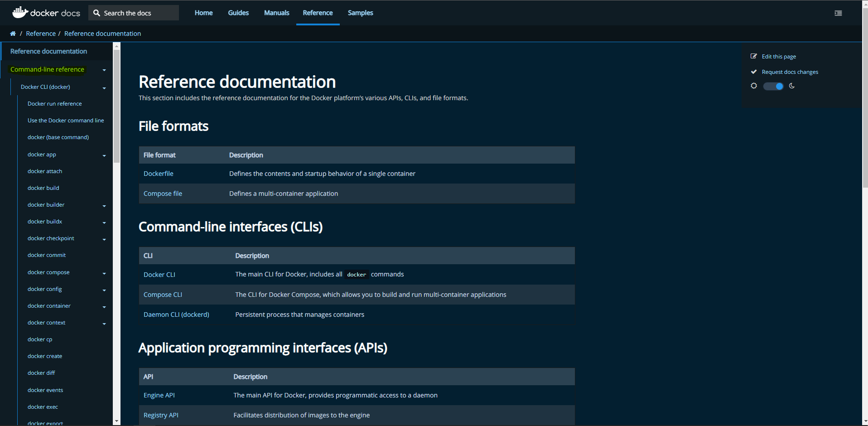Screen dimensions: 868x426
Task: Click Reference in the breadcrumb
Action: [x=41, y=34]
